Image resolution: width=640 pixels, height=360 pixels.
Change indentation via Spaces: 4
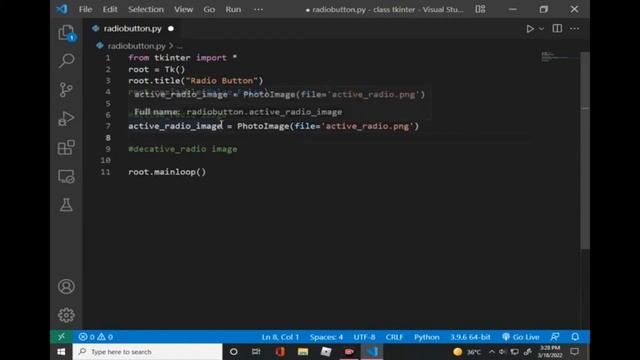click(326, 337)
